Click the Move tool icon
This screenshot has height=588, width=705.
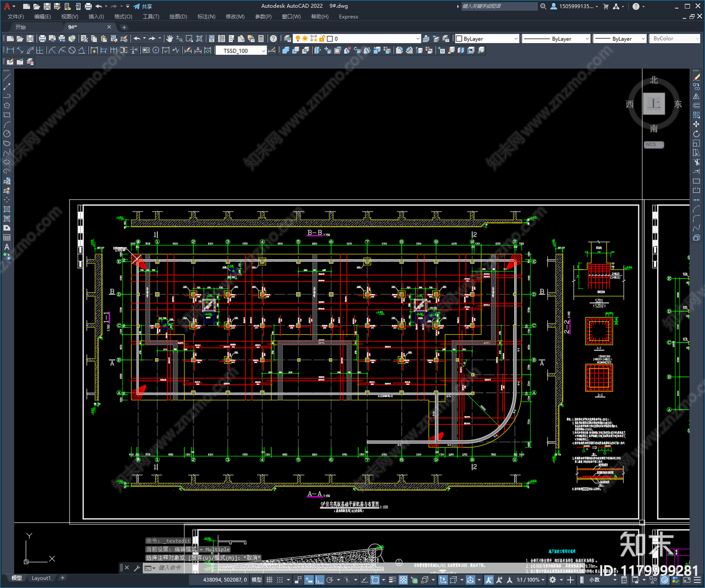(x=696, y=124)
